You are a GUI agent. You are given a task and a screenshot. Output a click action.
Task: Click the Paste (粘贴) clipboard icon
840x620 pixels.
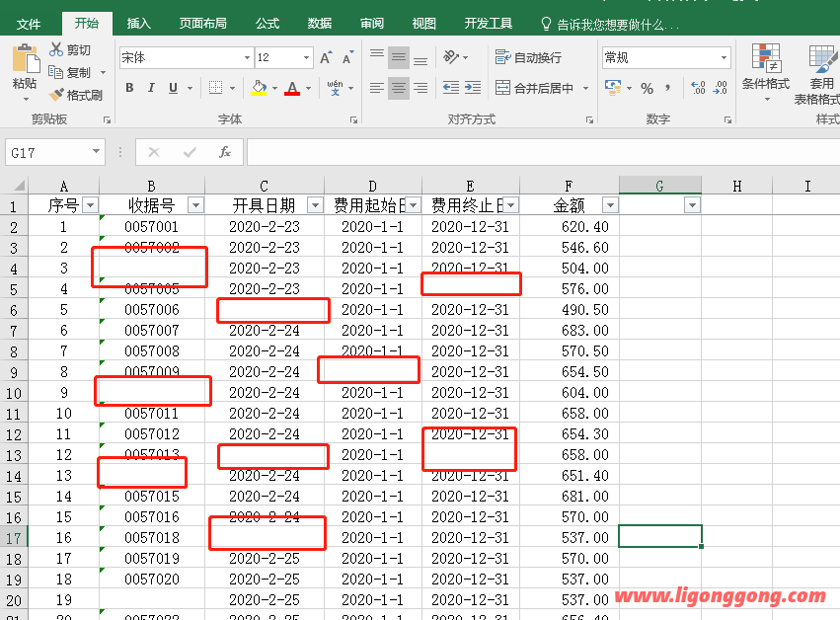(x=26, y=58)
